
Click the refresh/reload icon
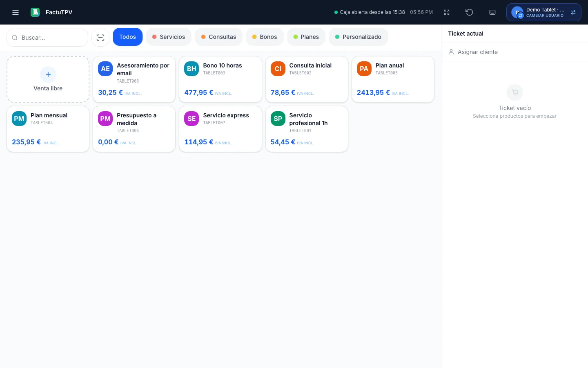click(x=469, y=12)
